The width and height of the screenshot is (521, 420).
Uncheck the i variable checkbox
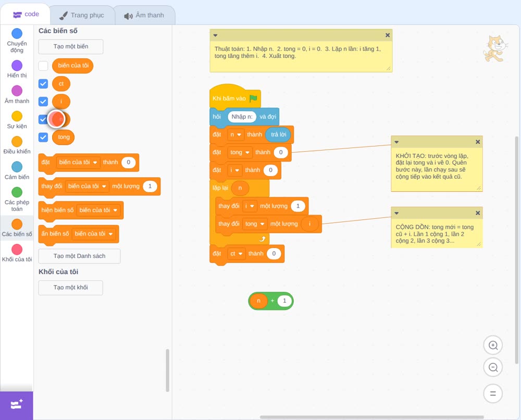(43, 101)
